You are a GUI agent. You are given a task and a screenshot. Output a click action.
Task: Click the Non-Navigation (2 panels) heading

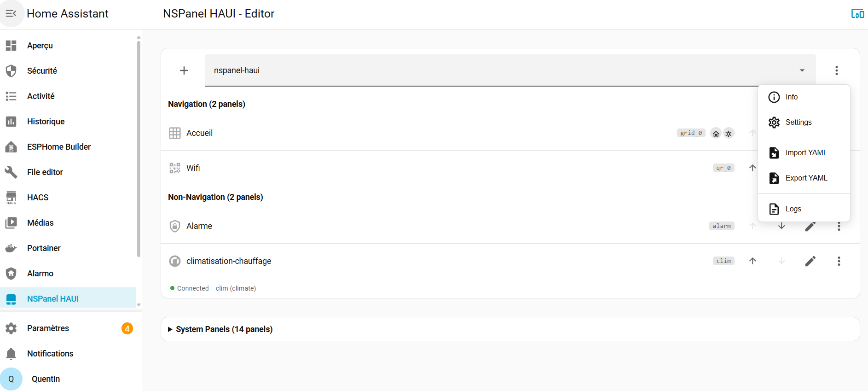pyautogui.click(x=215, y=197)
